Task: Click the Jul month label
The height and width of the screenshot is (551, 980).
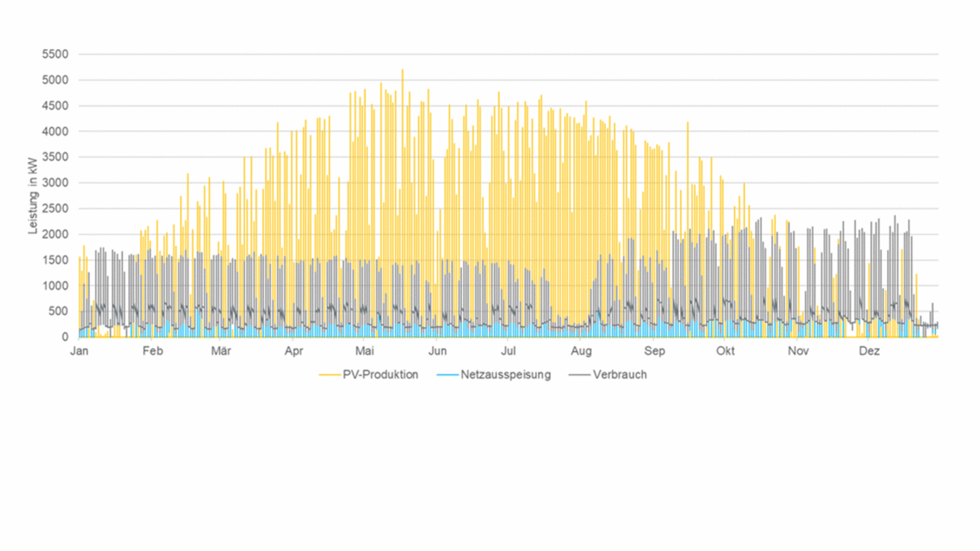Action: pyautogui.click(x=509, y=351)
